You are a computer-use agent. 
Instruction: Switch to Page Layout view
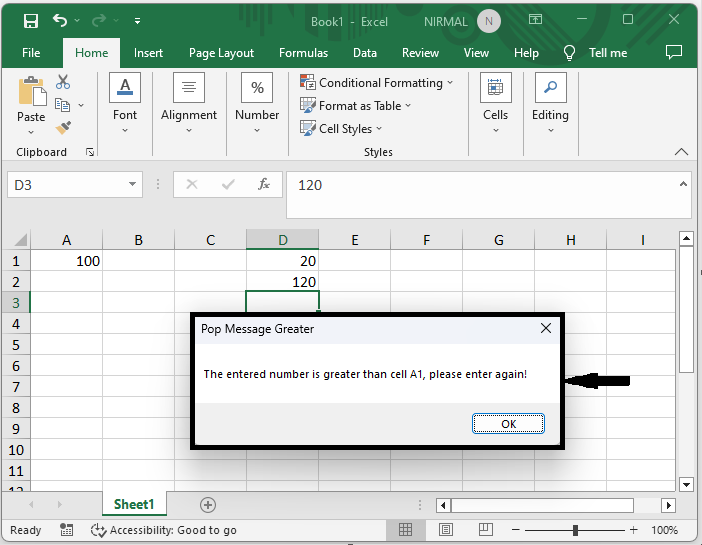445,530
